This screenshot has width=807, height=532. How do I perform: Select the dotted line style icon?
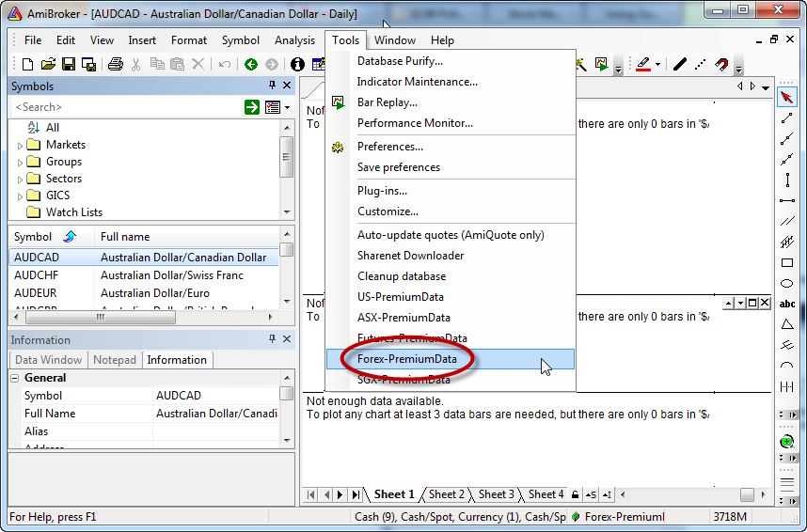700,64
